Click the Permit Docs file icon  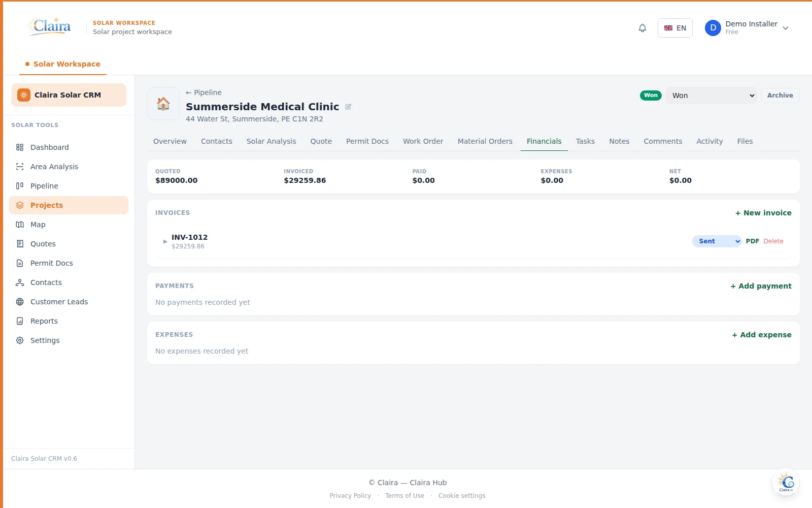coord(20,263)
